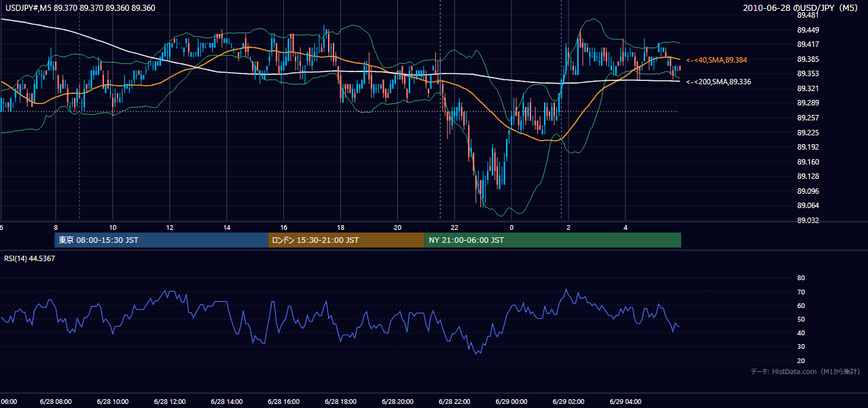Click the 6/28 22:00 date label
The width and height of the screenshot is (868, 408).
click(x=454, y=402)
